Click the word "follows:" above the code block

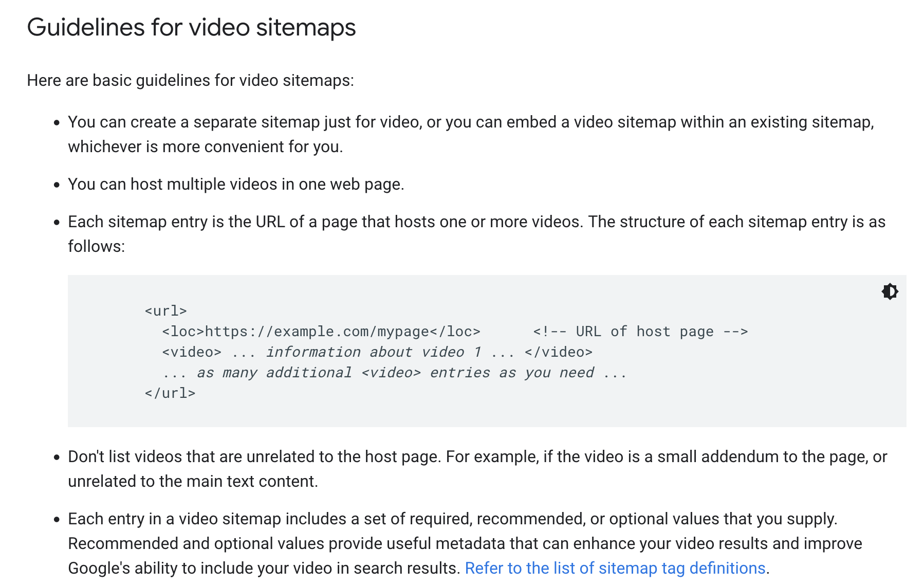(97, 247)
